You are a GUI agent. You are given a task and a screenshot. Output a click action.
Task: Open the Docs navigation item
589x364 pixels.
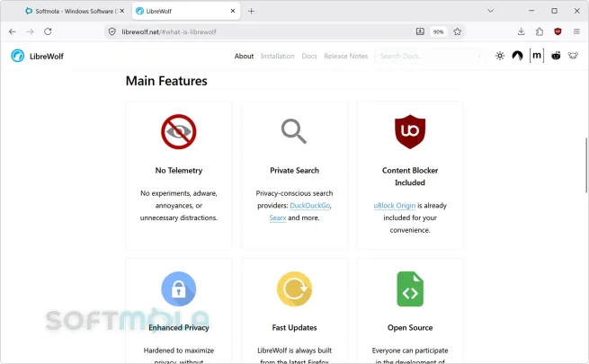[309, 56]
